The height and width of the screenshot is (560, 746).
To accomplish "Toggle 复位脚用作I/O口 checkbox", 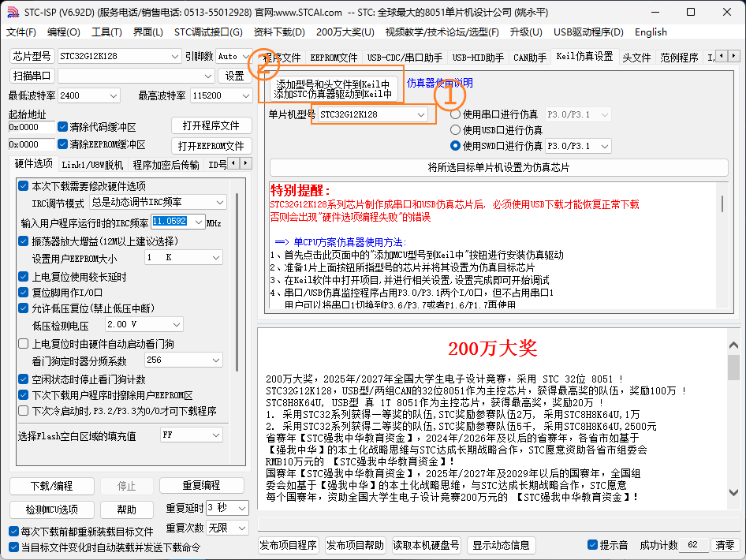I will (x=23, y=292).
